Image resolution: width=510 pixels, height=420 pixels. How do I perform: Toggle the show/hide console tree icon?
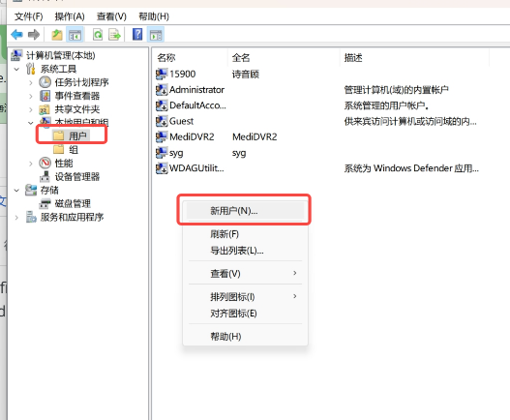coord(75,35)
